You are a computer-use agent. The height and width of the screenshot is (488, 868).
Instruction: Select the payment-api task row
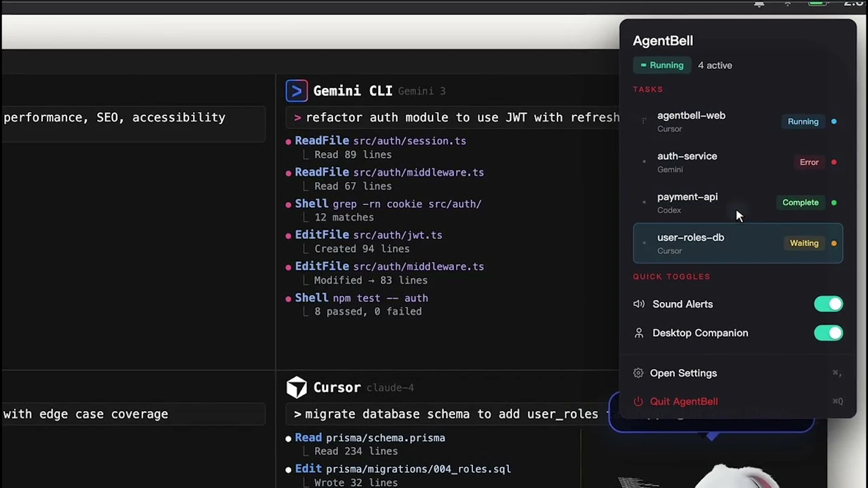click(738, 203)
